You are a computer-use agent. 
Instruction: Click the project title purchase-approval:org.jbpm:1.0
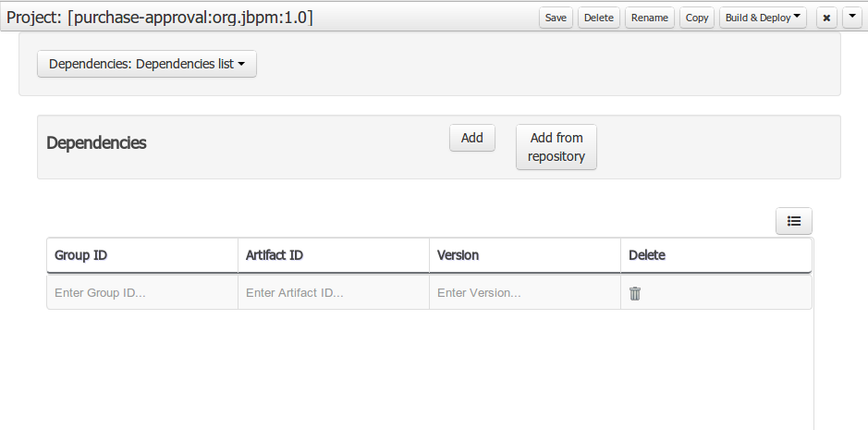160,18
